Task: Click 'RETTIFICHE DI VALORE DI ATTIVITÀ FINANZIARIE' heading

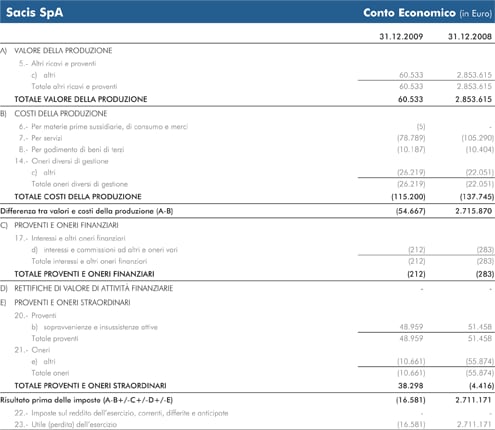Action: click(x=93, y=288)
